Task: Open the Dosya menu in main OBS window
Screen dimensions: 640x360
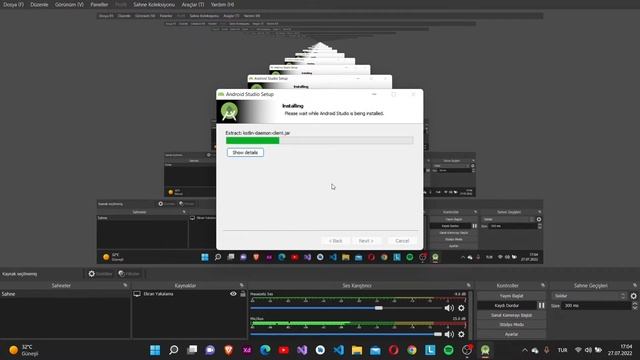Action: pyautogui.click(x=13, y=4)
